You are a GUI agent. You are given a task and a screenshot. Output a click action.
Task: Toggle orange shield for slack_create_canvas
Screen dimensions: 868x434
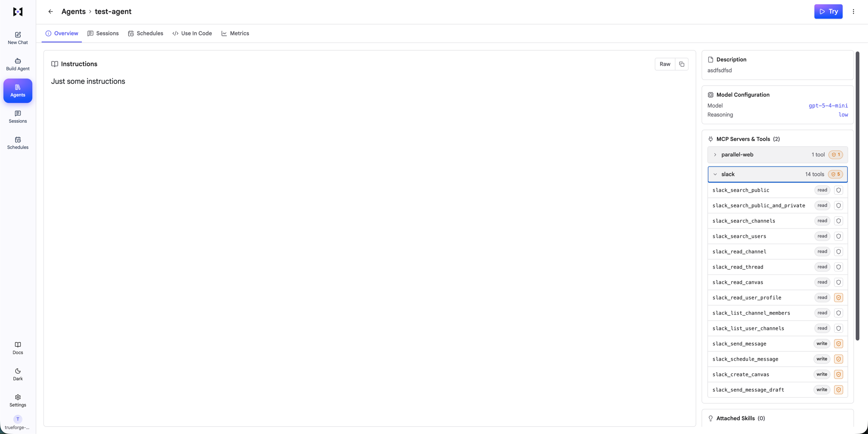click(838, 374)
